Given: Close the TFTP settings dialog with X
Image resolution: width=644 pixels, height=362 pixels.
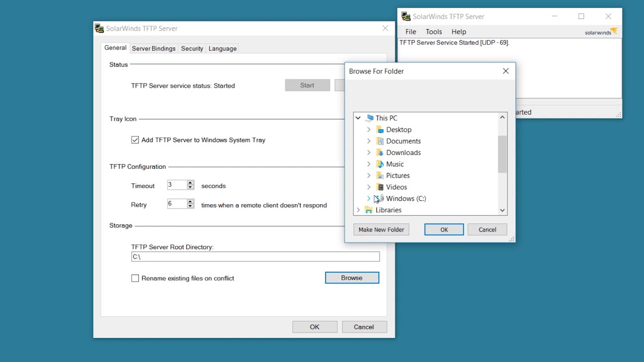Looking at the screenshot, I should point(385,29).
